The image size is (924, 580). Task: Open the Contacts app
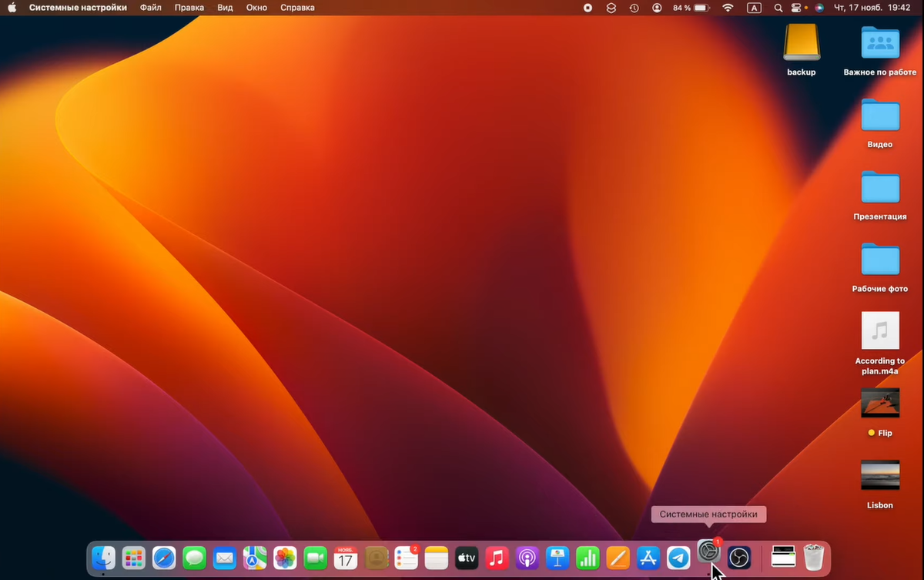(376, 558)
